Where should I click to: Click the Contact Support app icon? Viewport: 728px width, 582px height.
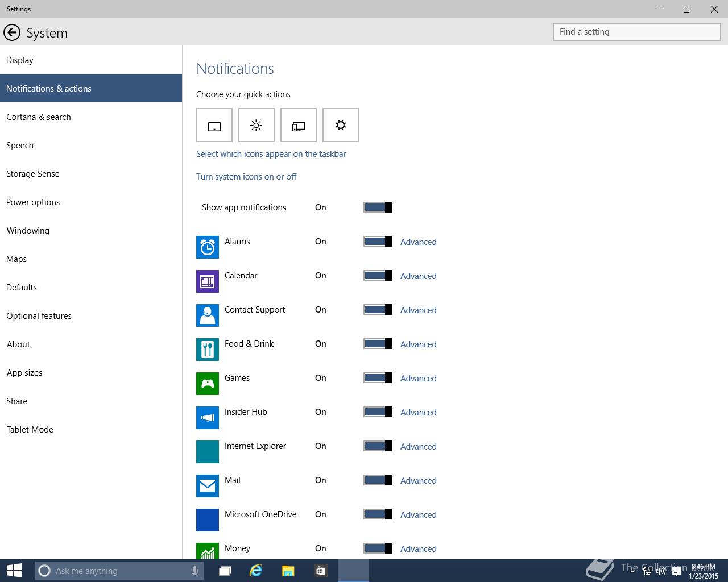[208, 315]
